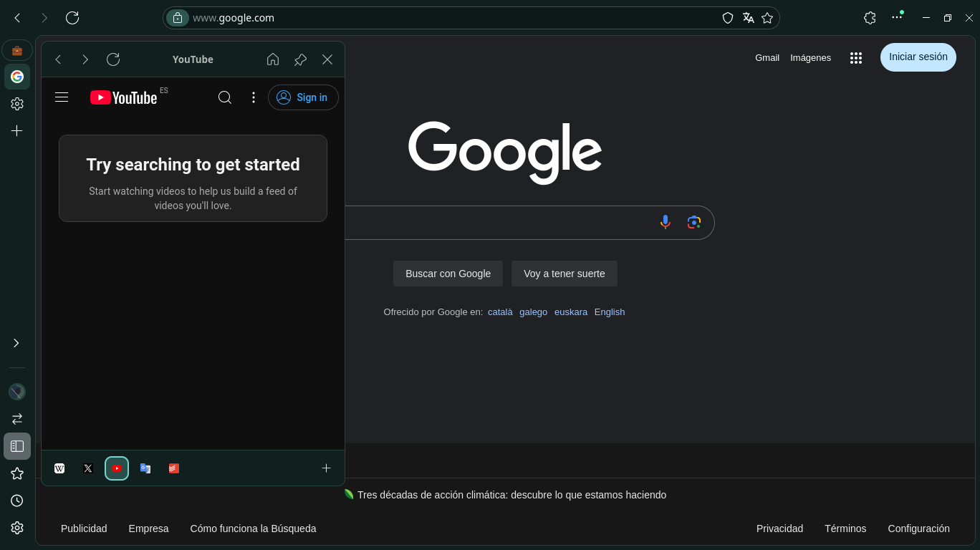The image size is (980, 550).
Task: Switch to the Google tab in the tab bar
Action: click(17, 77)
